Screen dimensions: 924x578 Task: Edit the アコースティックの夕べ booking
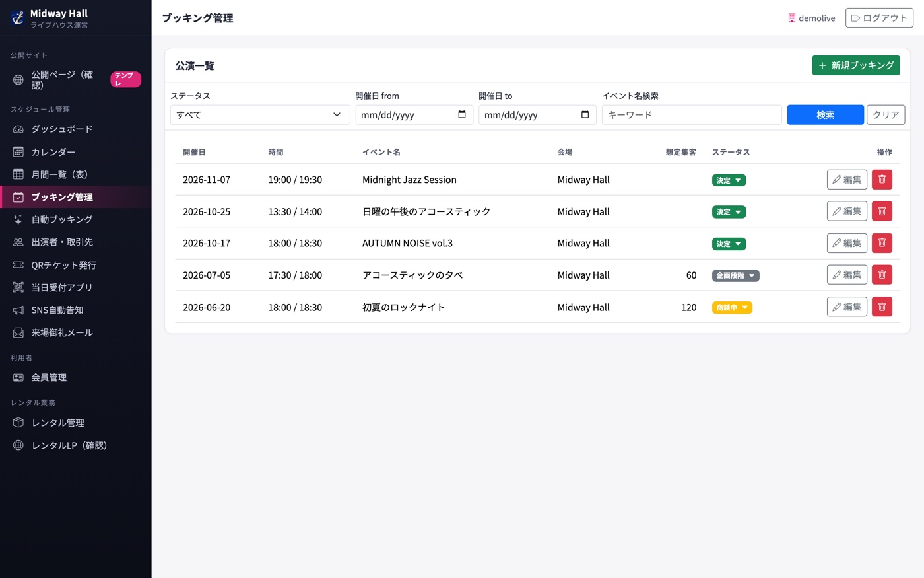coord(847,275)
